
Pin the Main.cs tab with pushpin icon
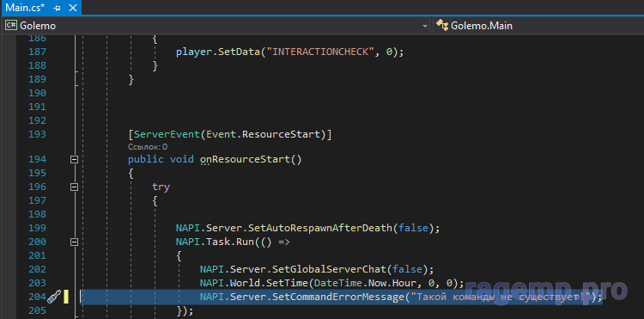tap(58, 8)
